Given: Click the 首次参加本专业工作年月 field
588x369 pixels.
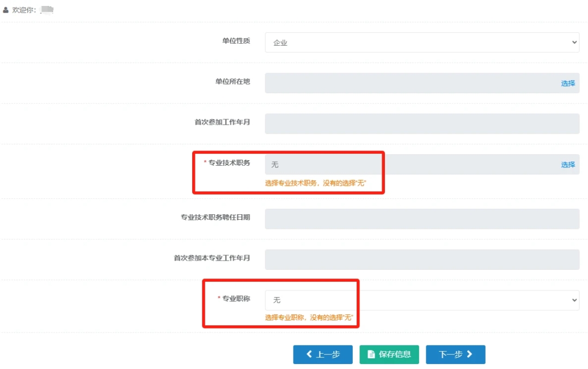Looking at the screenshot, I should tap(421, 259).
